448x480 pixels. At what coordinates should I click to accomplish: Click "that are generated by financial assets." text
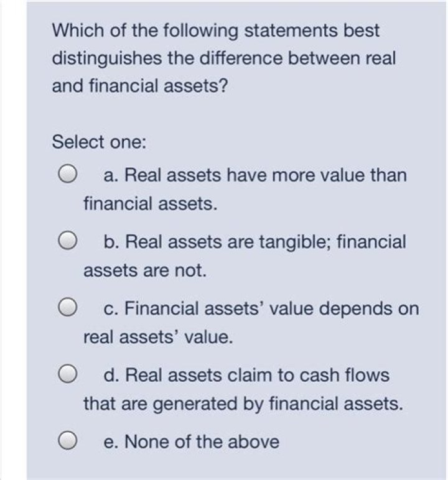[x=243, y=404]
